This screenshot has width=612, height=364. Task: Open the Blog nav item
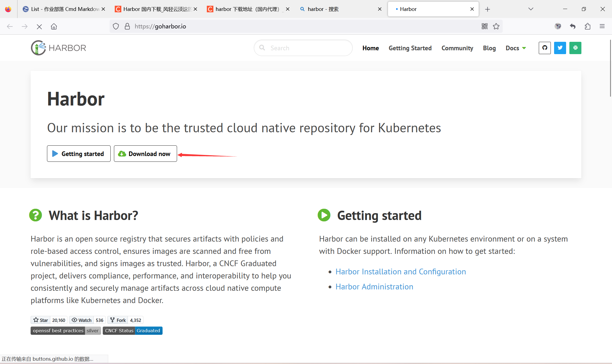pyautogui.click(x=489, y=48)
